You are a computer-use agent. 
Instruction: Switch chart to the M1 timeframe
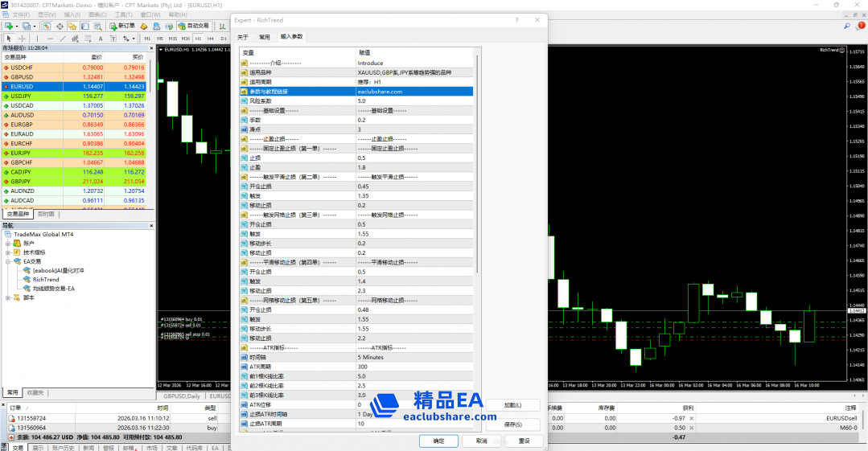[x=148, y=38]
